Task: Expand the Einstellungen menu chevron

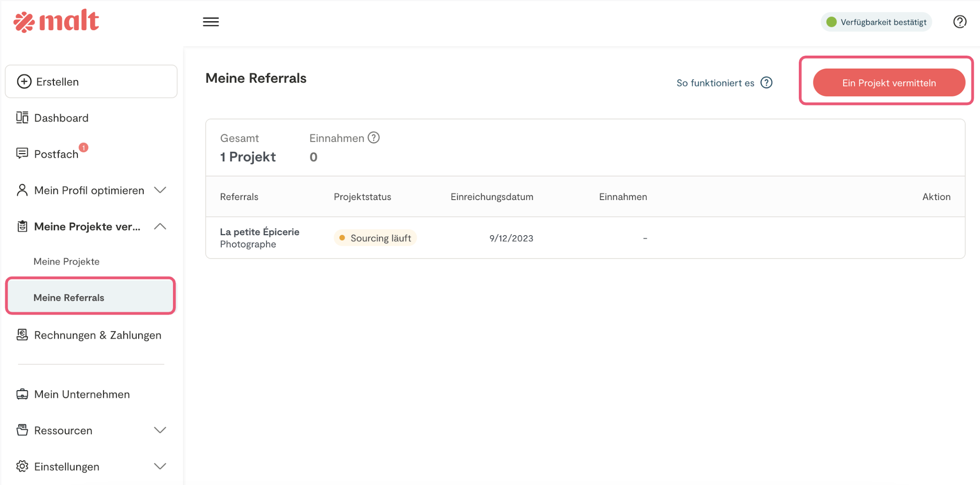Action: [160, 466]
